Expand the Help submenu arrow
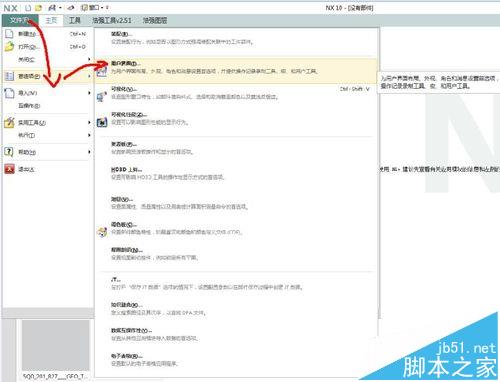This screenshot has height=382, width=500. (89, 152)
